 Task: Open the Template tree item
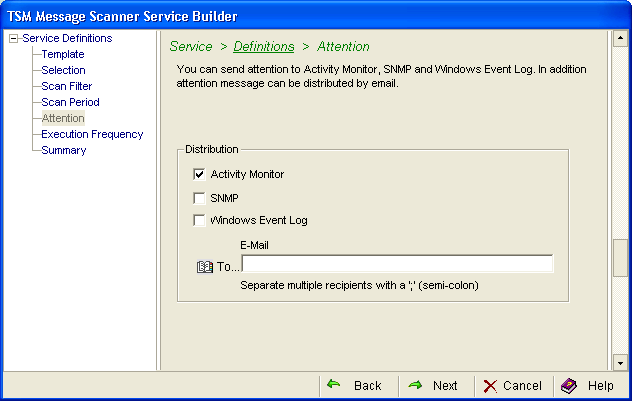click(63, 54)
